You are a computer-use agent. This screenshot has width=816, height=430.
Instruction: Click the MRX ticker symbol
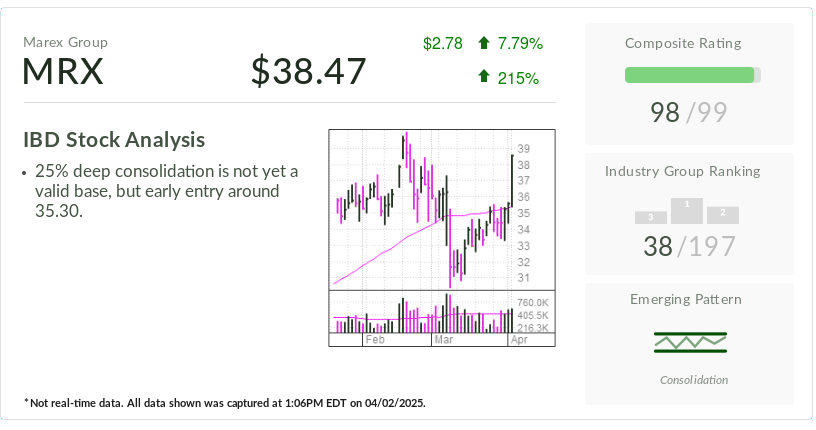[63, 72]
